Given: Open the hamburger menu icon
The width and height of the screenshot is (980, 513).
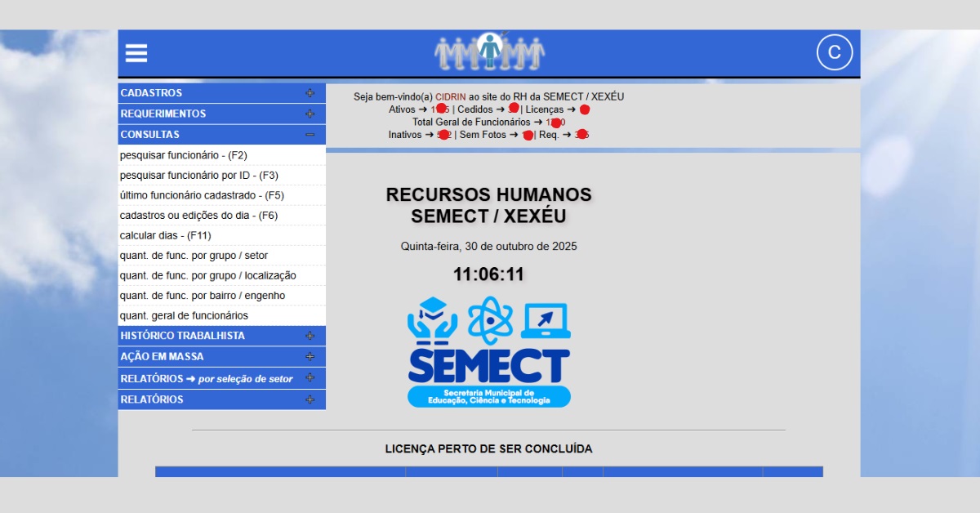Looking at the screenshot, I should 136,53.
